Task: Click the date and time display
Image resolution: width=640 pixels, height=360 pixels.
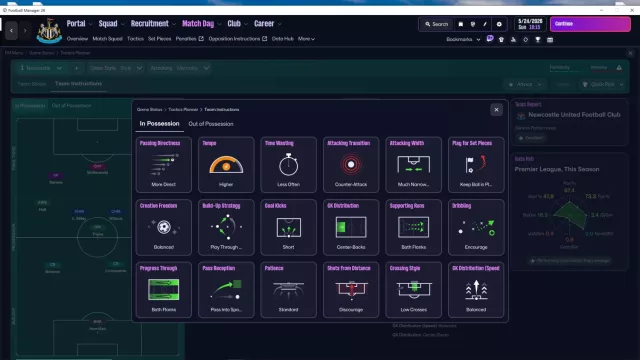Action: (x=530, y=24)
